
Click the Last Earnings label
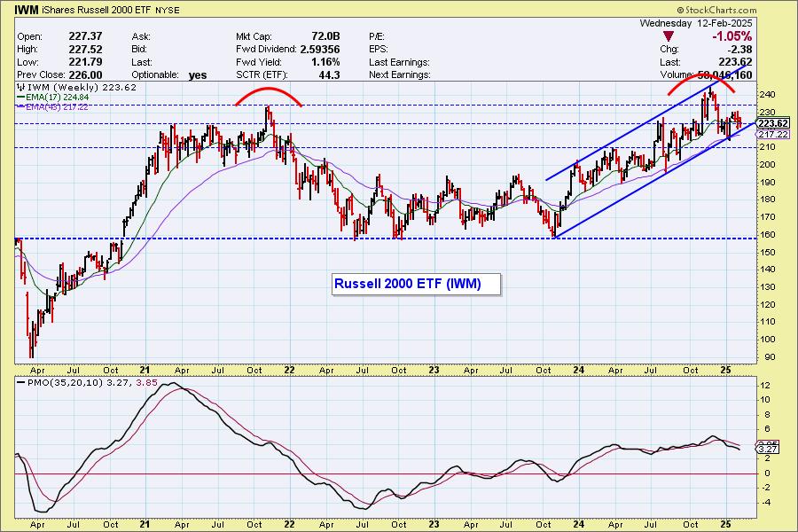[399, 62]
